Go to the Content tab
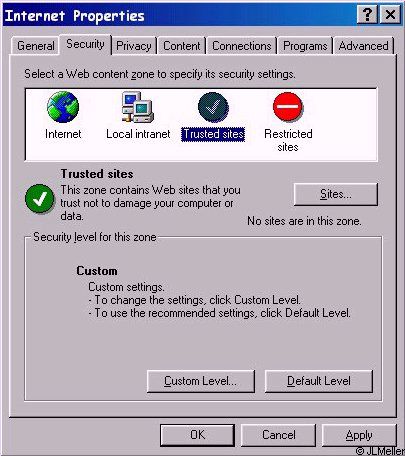 point(182,46)
